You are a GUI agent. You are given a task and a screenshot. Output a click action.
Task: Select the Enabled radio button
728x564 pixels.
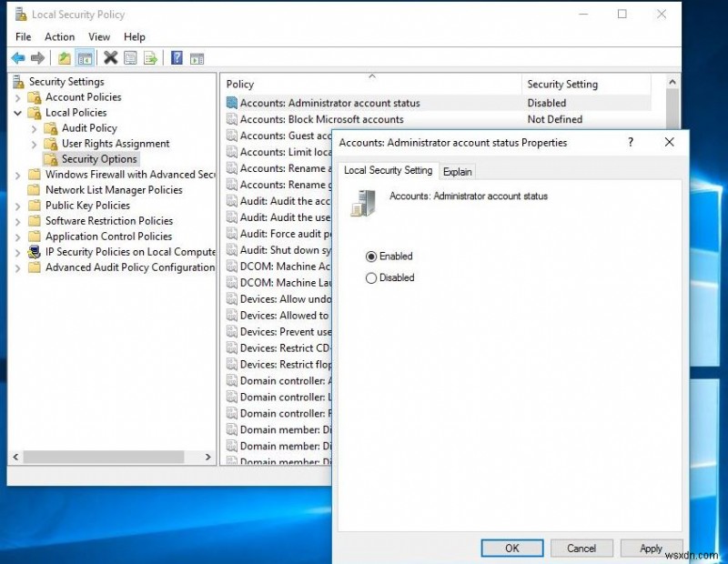coord(371,256)
